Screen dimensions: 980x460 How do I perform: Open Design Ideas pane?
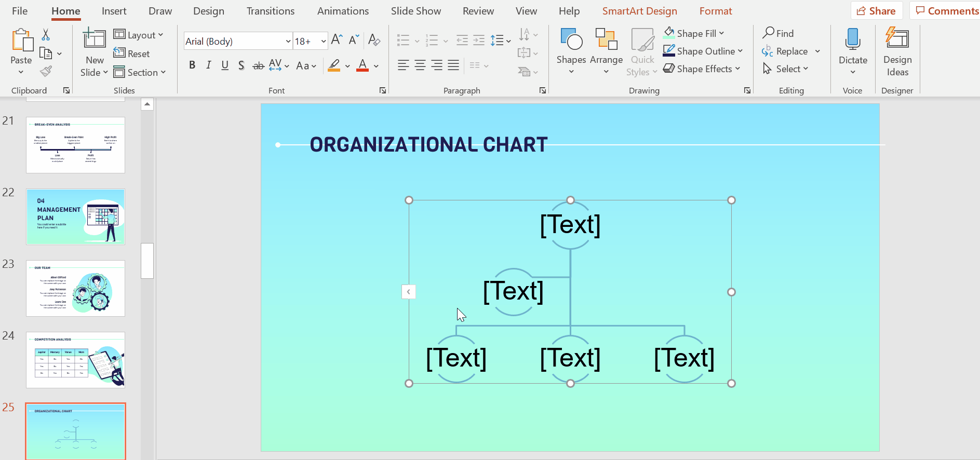tap(897, 52)
